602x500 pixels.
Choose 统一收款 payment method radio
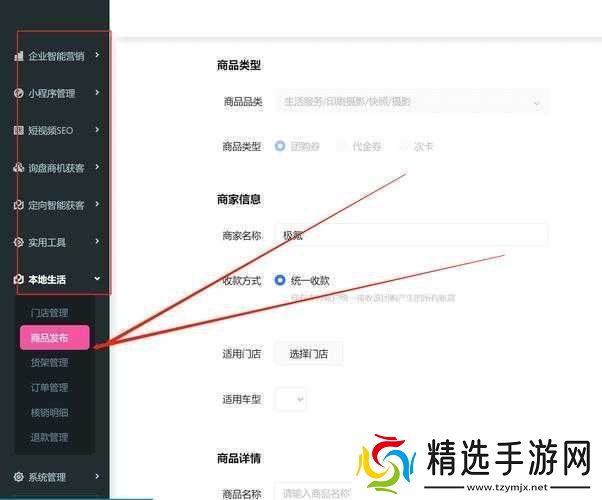tap(280, 281)
